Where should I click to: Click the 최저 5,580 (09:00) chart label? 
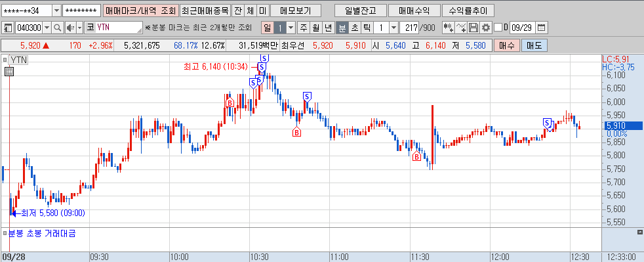point(53,213)
